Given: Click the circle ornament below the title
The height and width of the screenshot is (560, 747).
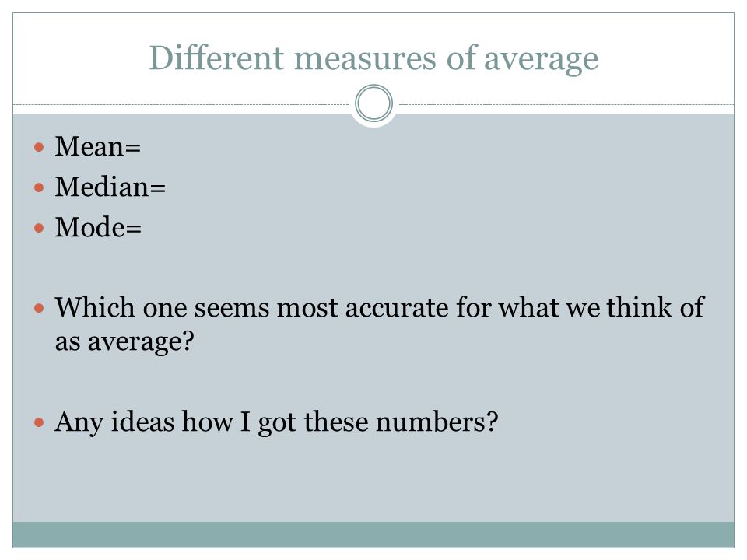Looking at the screenshot, I should 374,103.
